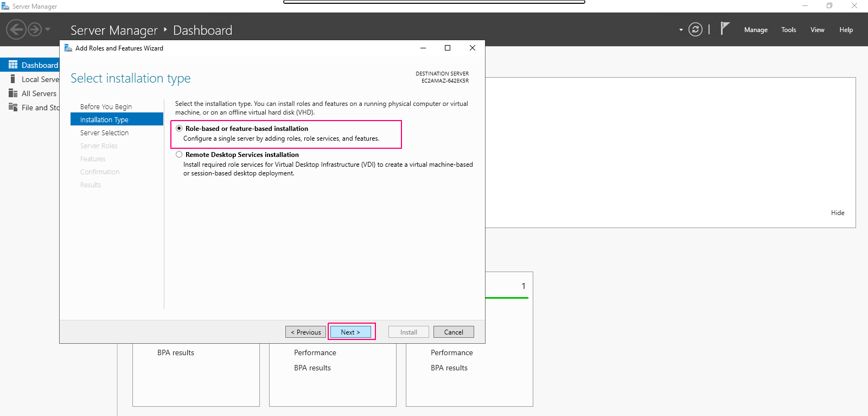Open File and Storage Services item
Image resolution: width=868 pixels, height=416 pixels.
(x=41, y=108)
